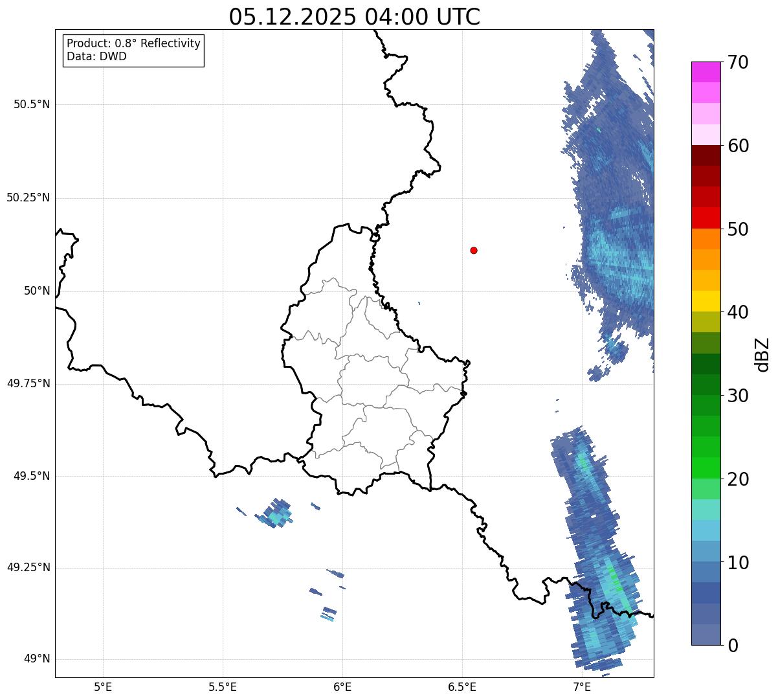This screenshot has width=778, height=700.
Task: Click the latitude label 49.25°N
Action: tap(28, 567)
